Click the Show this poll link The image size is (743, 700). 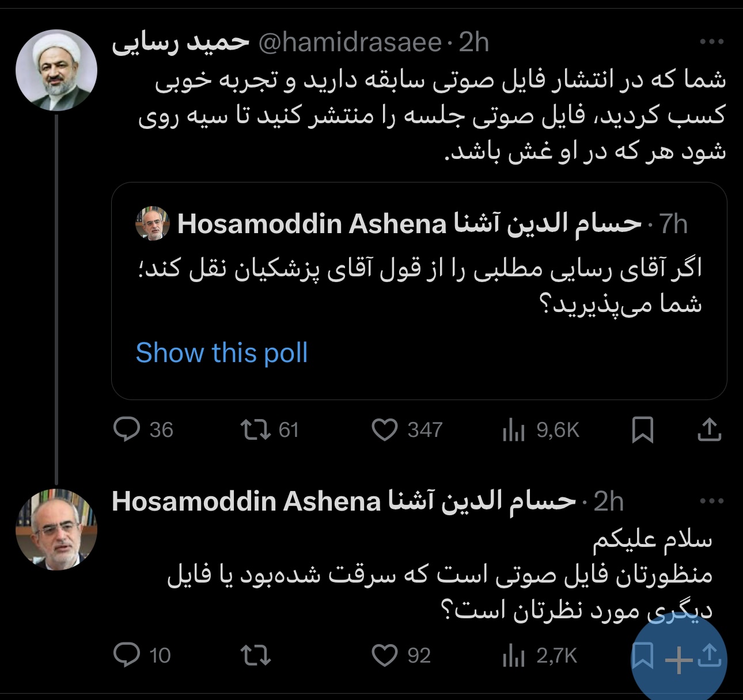(x=222, y=352)
